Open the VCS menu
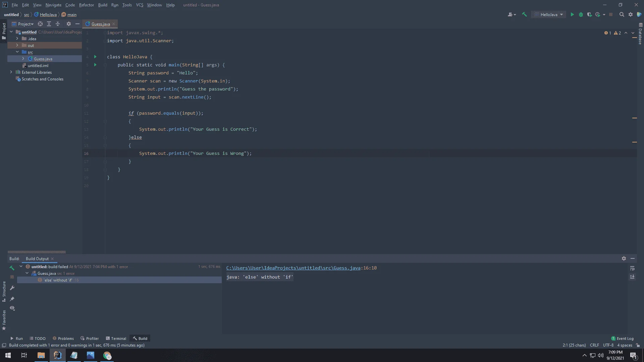The width and height of the screenshot is (644, 362). click(x=140, y=5)
